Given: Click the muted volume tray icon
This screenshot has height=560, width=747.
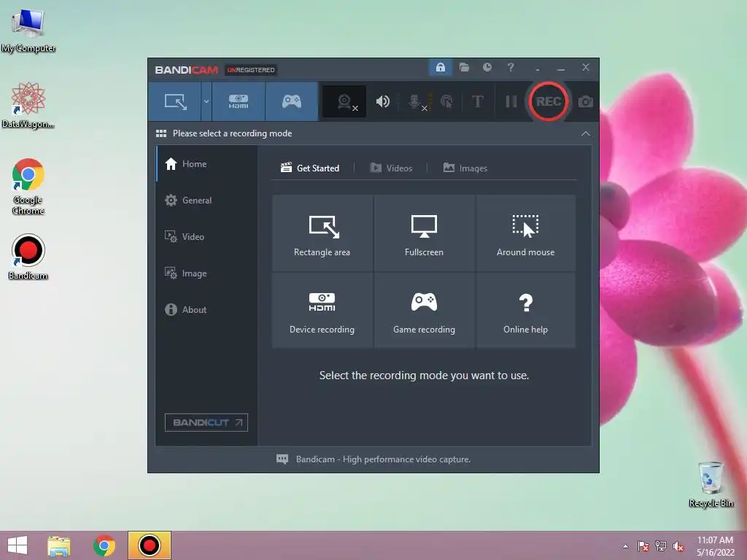Looking at the screenshot, I should (678, 546).
